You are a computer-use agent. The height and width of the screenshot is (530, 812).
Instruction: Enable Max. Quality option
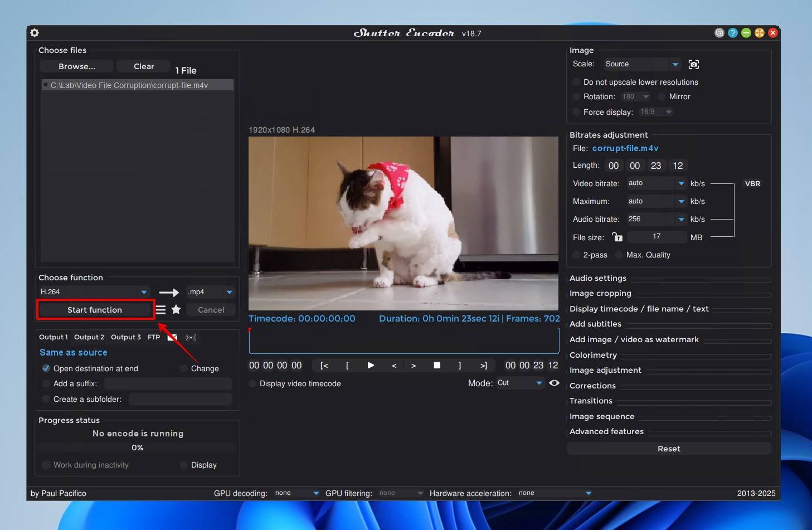[x=619, y=255]
